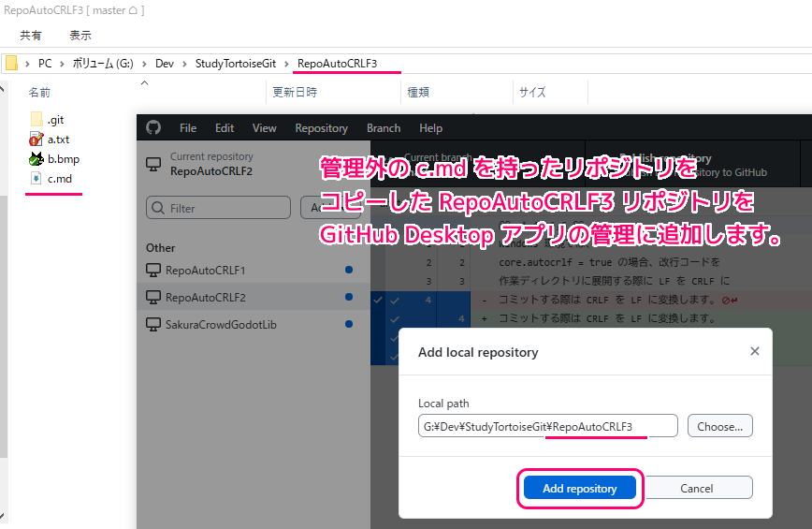Click the Local path input field
The height and width of the screenshot is (529, 812).
(547, 426)
